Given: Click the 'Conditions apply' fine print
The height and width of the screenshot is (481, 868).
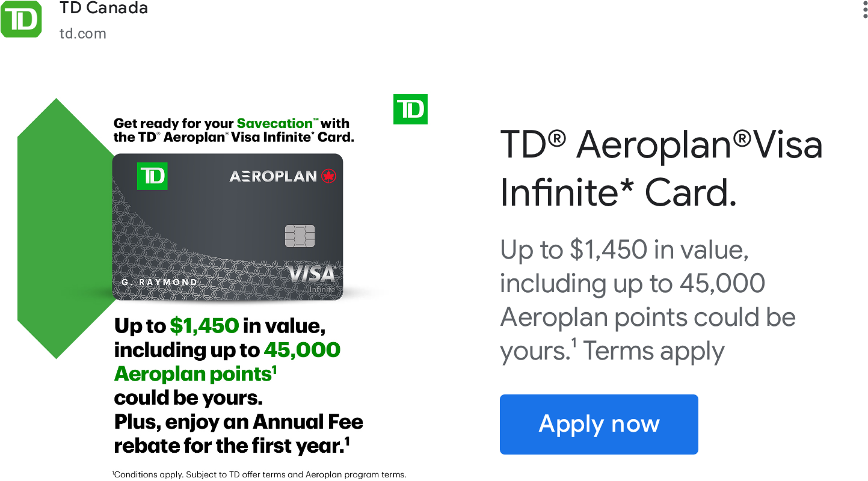Looking at the screenshot, I should [259, 474].
